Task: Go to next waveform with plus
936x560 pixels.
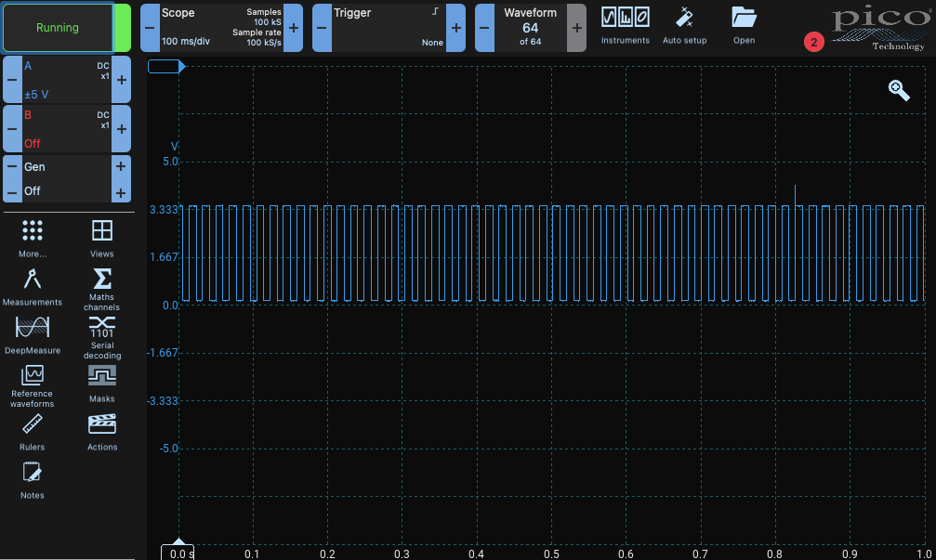Action: coord(576,28)
